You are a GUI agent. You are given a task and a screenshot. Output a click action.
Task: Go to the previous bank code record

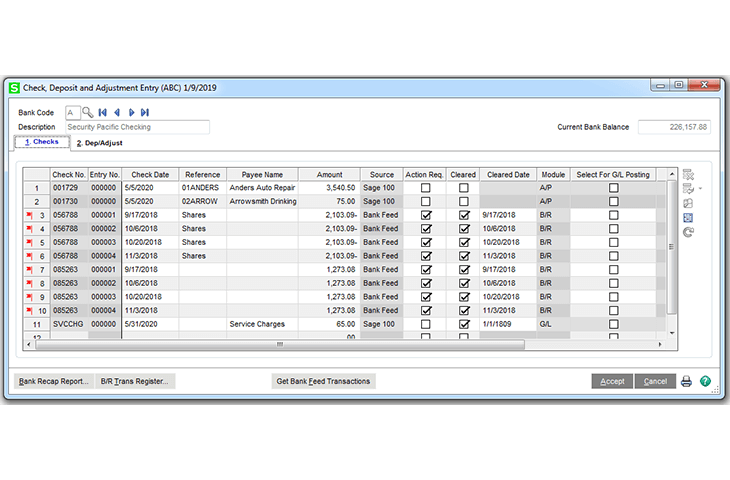(117, 112)
